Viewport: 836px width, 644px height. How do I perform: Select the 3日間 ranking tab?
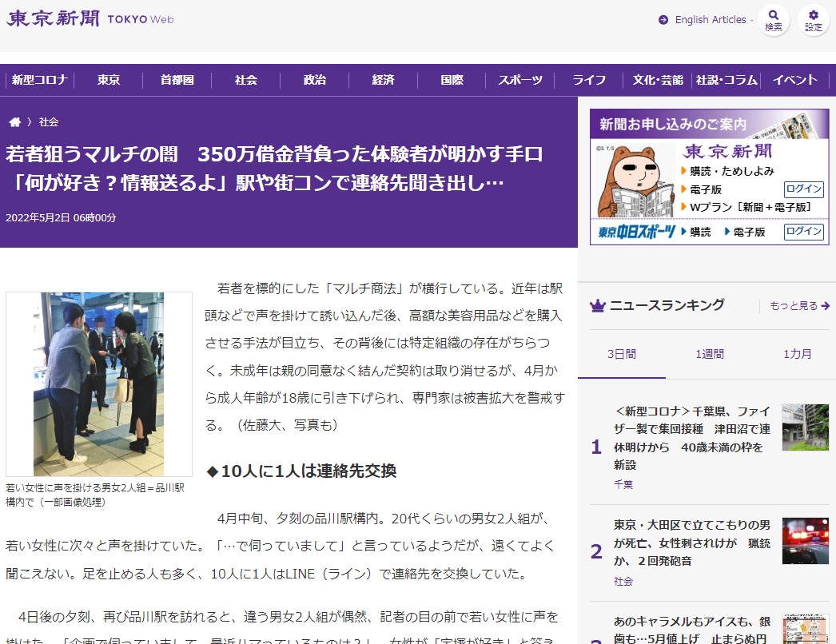click(x=622, y=354)
